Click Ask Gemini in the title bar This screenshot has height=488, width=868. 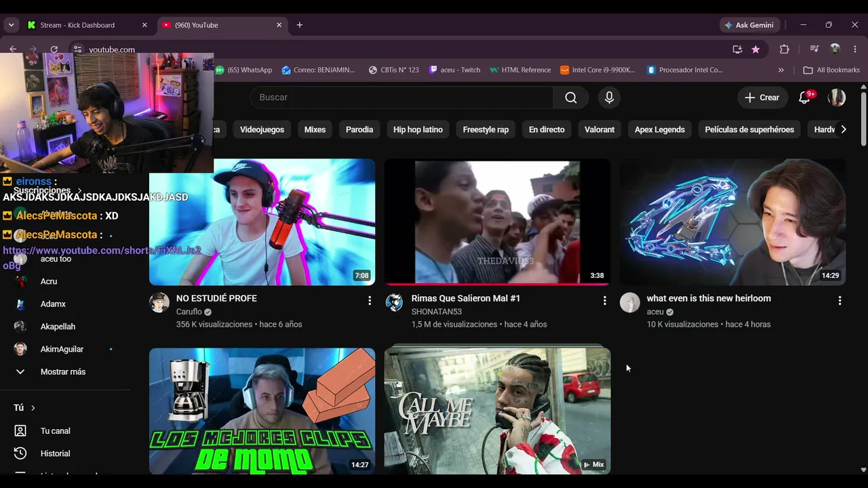coord(749,25)
